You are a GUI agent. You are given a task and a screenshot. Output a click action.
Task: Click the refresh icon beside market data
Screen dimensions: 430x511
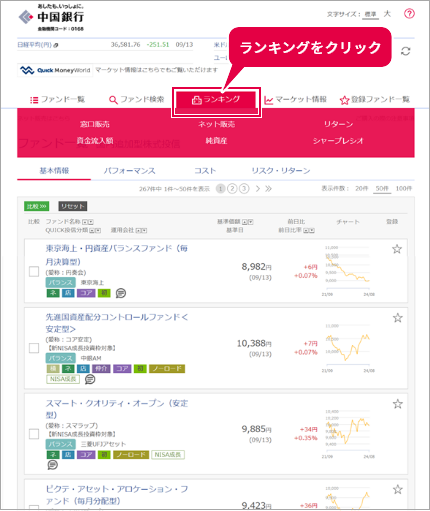coord(405,51)
